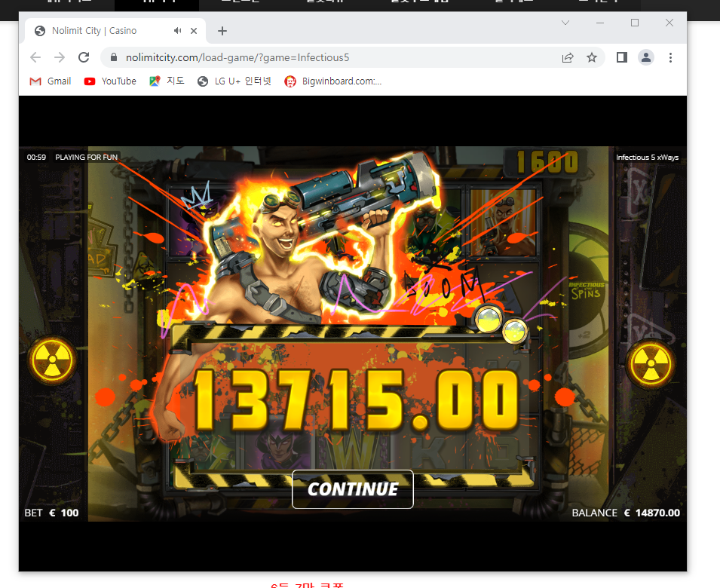Open the profile avatar menu

click(646, 57)
